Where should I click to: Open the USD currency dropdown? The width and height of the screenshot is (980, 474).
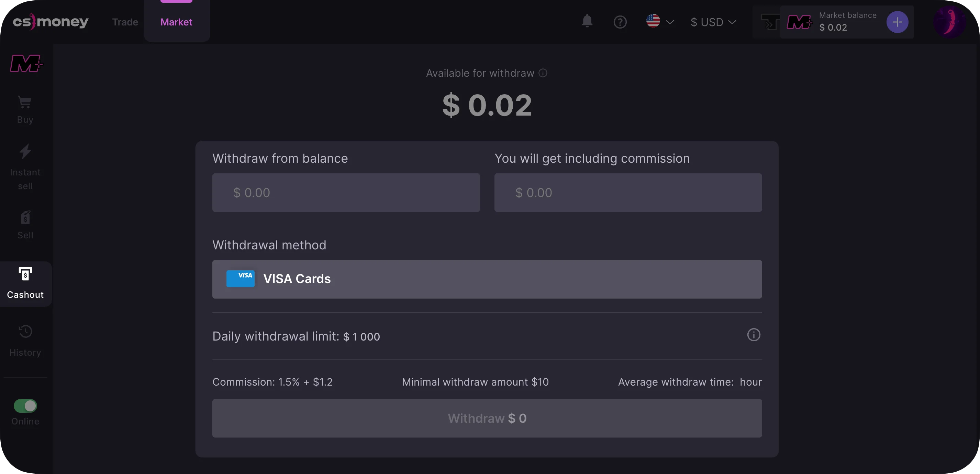[x=713, y=22]
